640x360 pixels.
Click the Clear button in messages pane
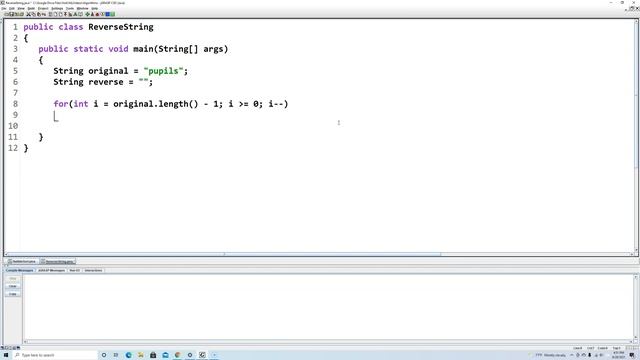pos(13,286)
